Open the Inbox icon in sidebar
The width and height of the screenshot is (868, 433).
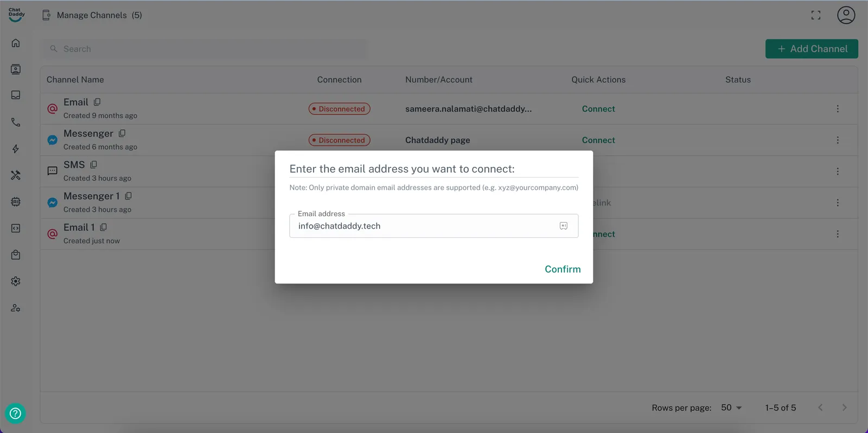pos(16,95)
